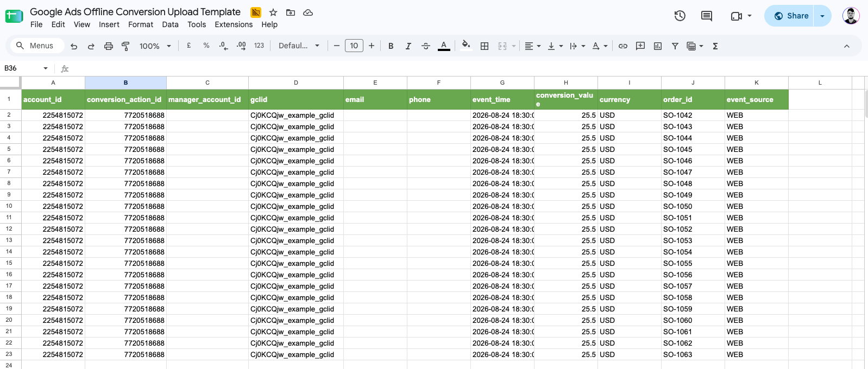The image size is (868, 369).
Task: Open the 123 number format menu
Action: [259, 46]
